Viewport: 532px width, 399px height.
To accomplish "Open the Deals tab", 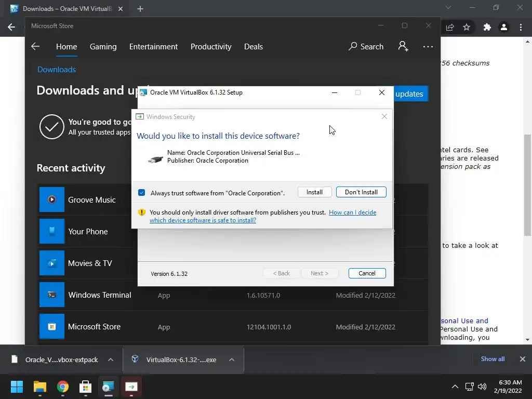I will tap(254, 46).
